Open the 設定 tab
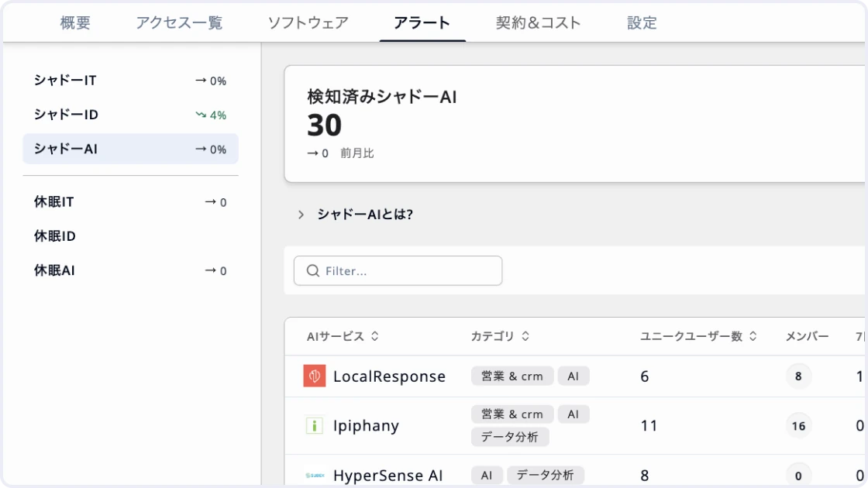The width and height of the screenshot is (868, 488). (x=642, y=22)
